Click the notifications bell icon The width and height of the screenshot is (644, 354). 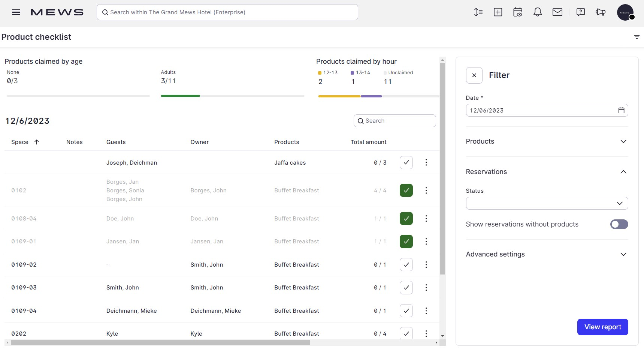pyautogui.click(x=538, y=12)
